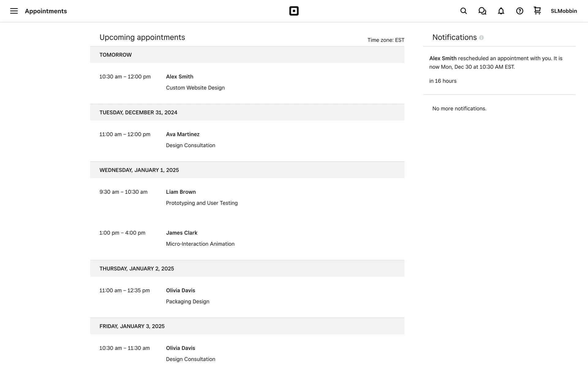
Task: Select James Clark's Micro-Interaction Animation appointment
Action: tap(200, 238)
